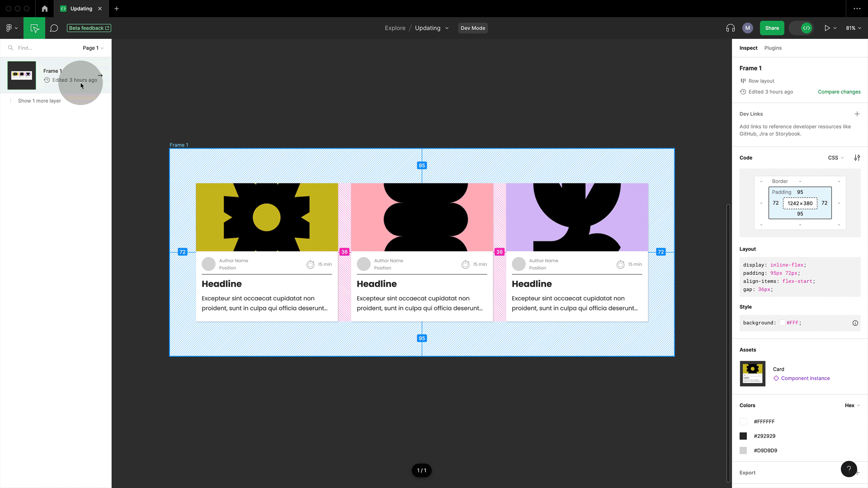Viewport: 868px width, 488px height.
Task: Select the Comment tool
Action: pyautogui.click(x=54, y=28)
